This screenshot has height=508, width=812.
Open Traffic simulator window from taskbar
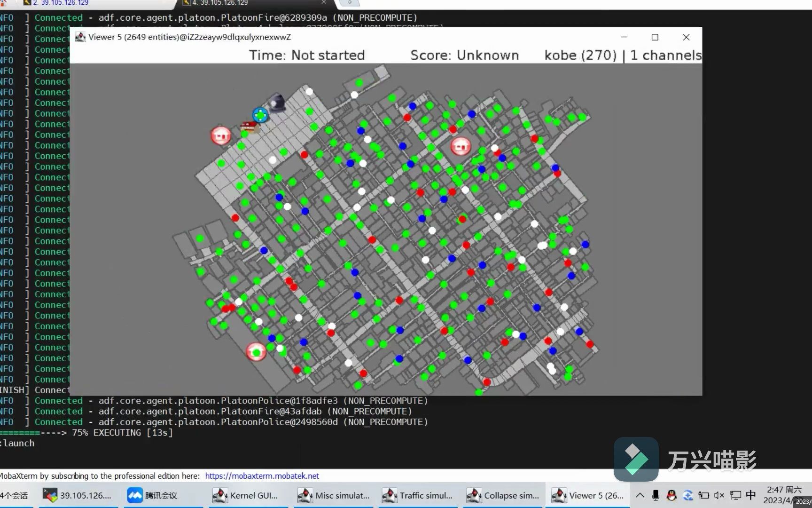click(417, 495)
